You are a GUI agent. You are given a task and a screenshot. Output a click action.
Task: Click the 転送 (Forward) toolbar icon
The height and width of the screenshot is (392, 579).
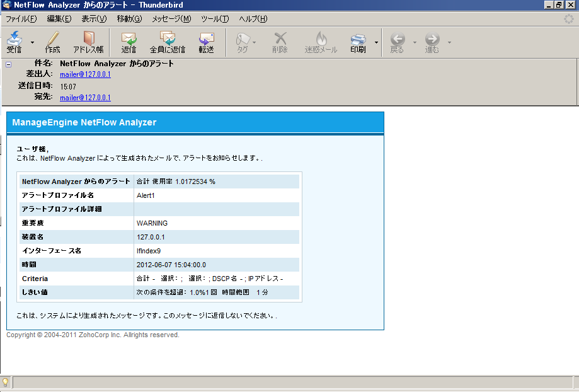click(206, 39)
